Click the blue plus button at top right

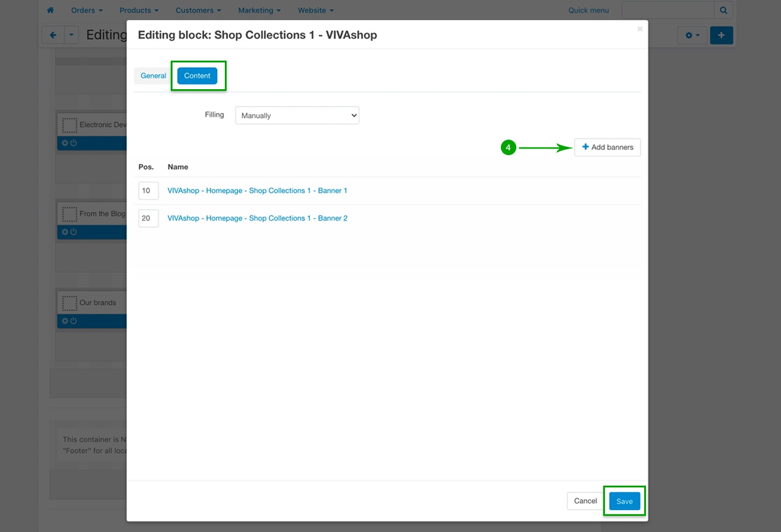[x=721, y=35]
